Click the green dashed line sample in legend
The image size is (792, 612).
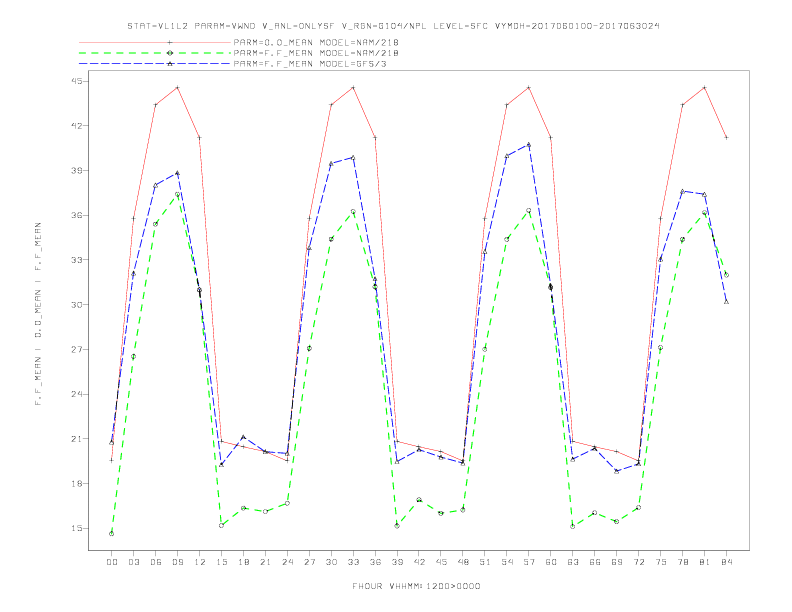pyautogui.click(x=155, y=53)
